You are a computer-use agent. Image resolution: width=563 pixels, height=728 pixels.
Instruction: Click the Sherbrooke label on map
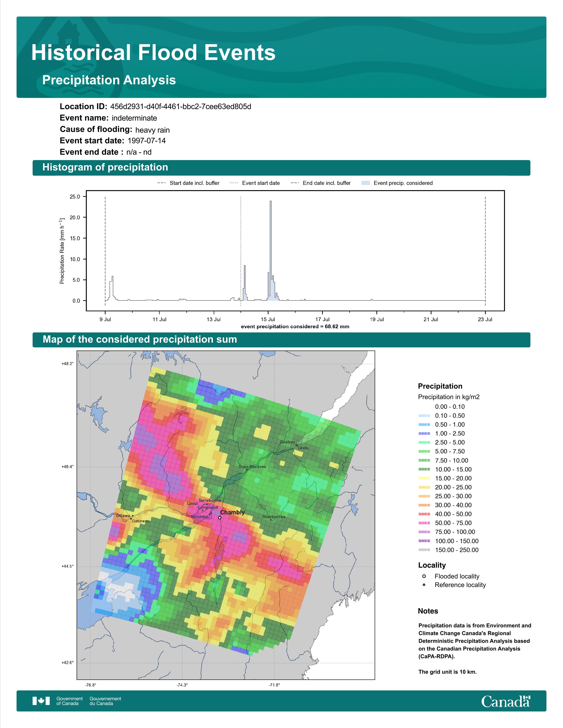click(274, 517)
